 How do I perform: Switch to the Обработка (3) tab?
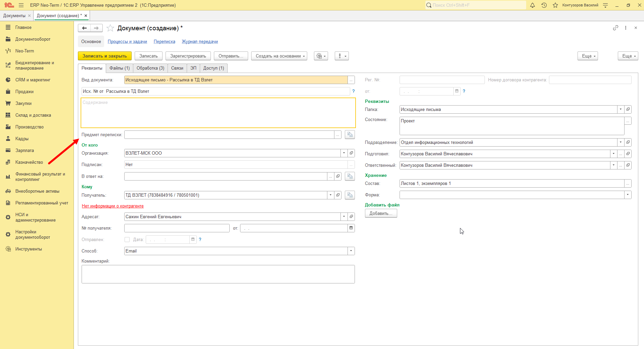150,68
